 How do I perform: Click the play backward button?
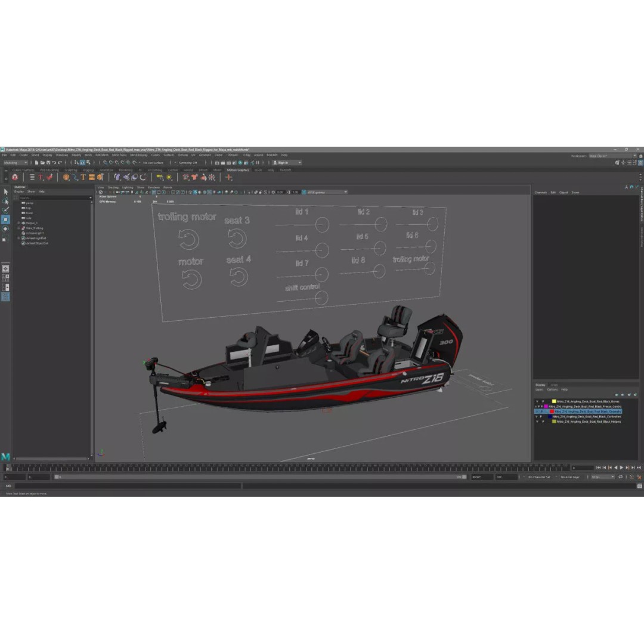pos(615,468)
